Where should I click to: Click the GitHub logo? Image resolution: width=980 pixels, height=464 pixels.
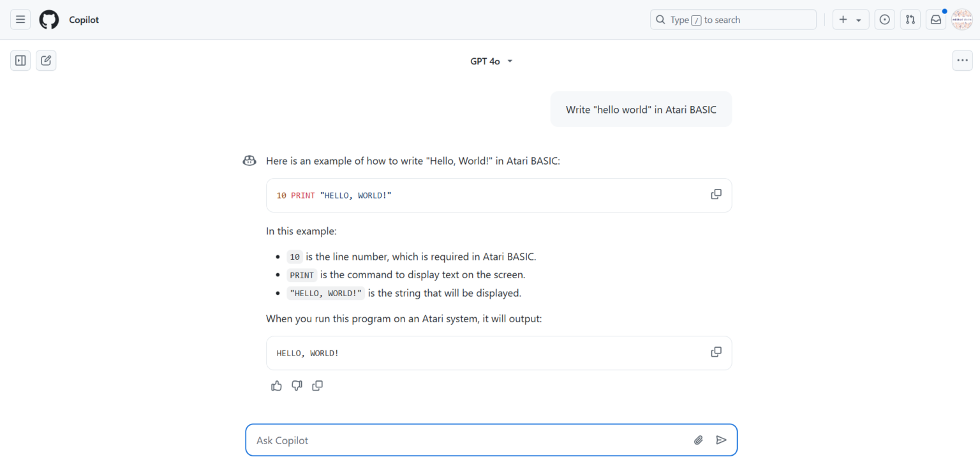[48, 19]
